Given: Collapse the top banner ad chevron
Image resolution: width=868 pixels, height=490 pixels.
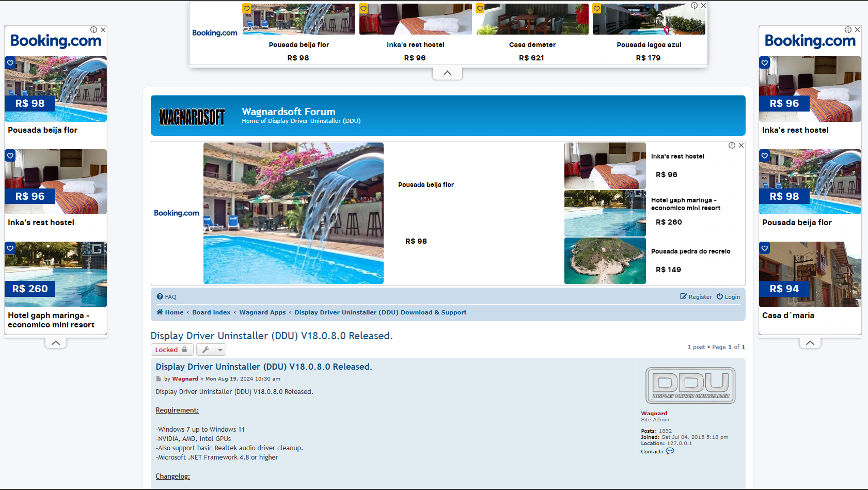Looking at the screenshot, I should coord(447,73).
